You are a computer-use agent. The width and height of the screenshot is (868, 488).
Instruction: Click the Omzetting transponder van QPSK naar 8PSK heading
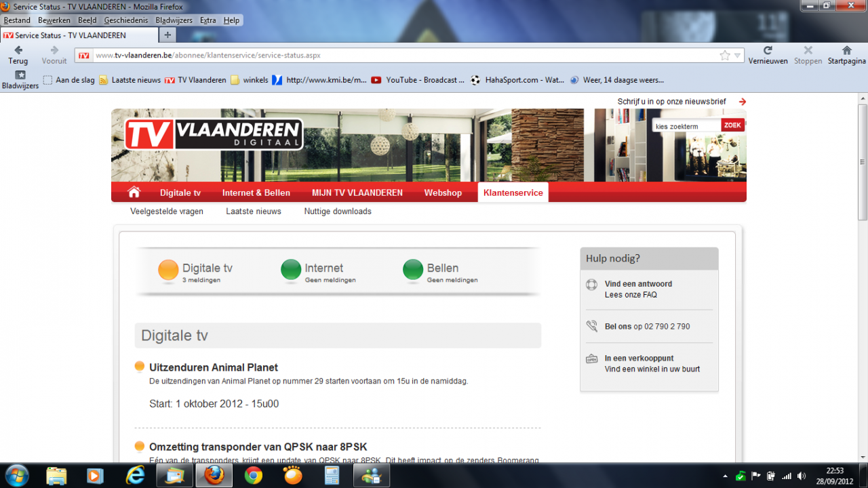[258, 447]
